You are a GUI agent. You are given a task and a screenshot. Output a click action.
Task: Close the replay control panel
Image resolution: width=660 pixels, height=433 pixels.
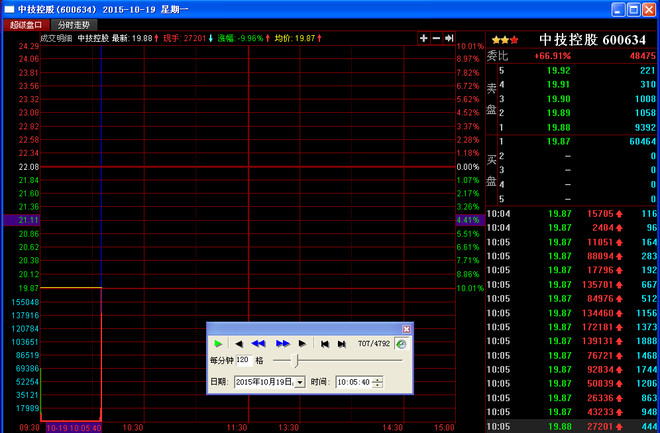coord(406,328)
